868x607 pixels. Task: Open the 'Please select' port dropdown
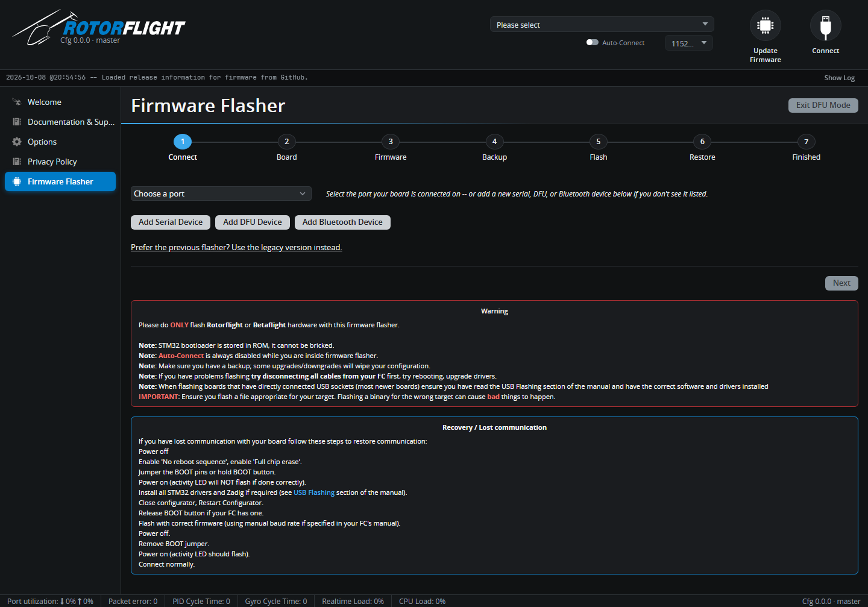(x=602, y=24)
